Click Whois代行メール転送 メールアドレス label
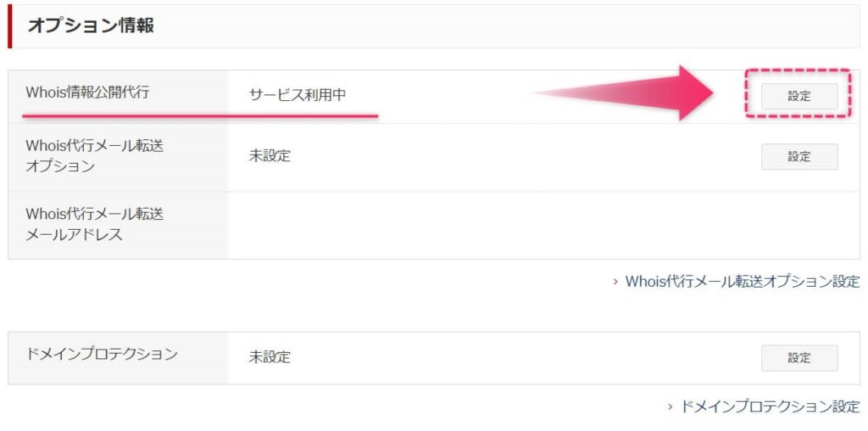This screenshot has width=868, height=431. [x=95, y=224]
